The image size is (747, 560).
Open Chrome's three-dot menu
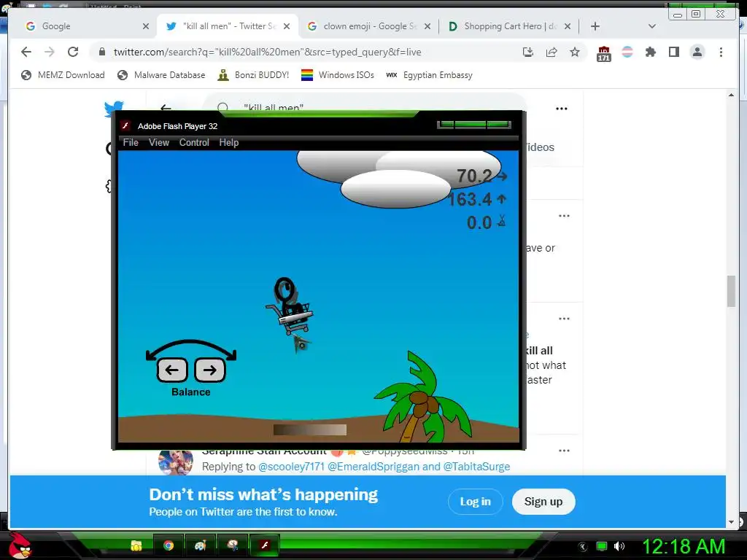tap(721, 52)
